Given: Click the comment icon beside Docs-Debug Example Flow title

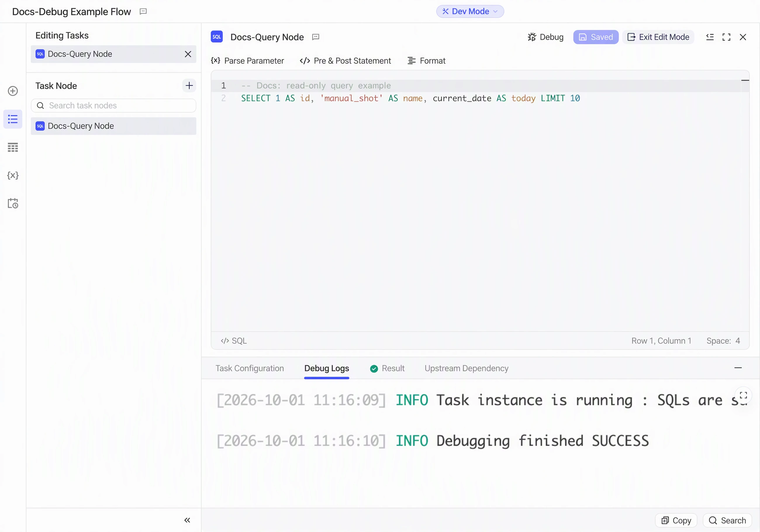Looking at the screenshot, I should (x=143, y=12).
